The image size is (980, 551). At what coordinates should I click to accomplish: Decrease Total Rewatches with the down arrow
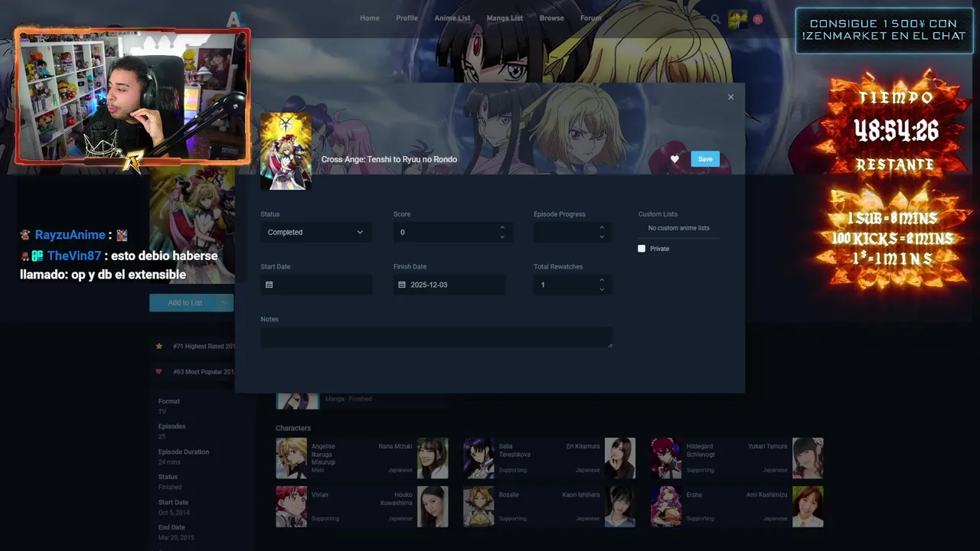click(x=602, y=289)
